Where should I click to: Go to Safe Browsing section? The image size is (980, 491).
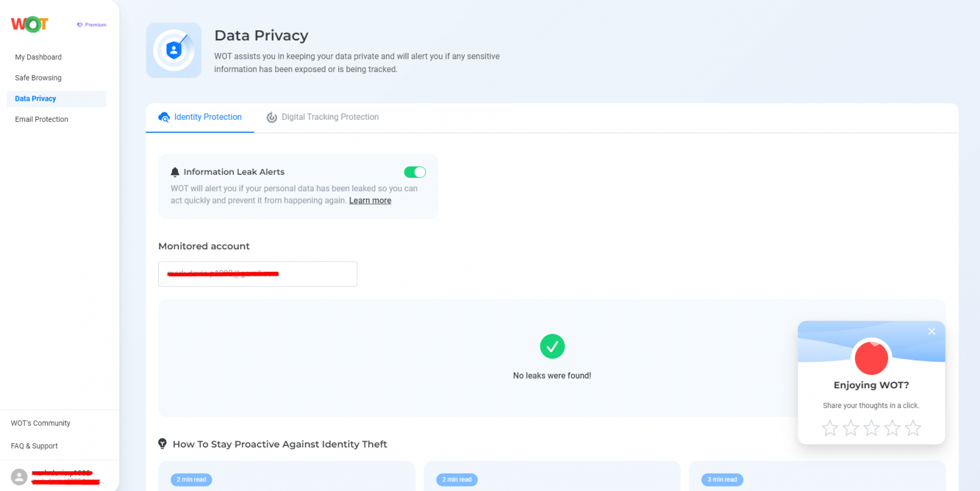(x=38, y=78)
